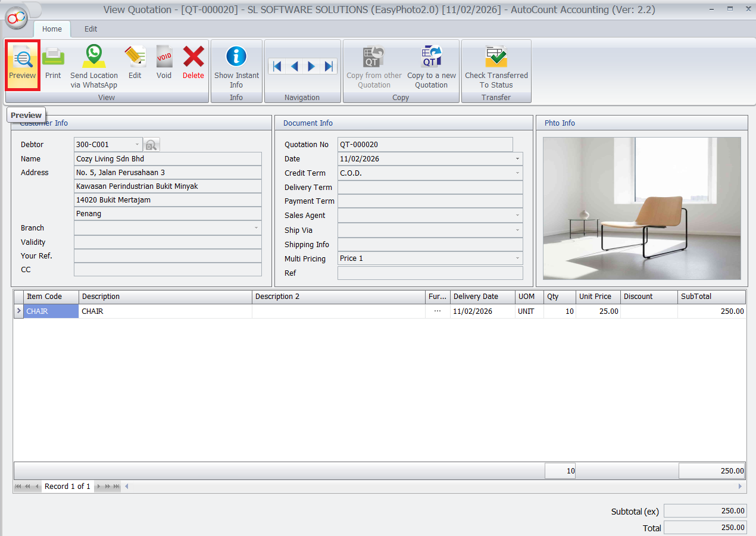Click the further description ellipsis button
Screen dimensions: 756x536
pos(438,311)
